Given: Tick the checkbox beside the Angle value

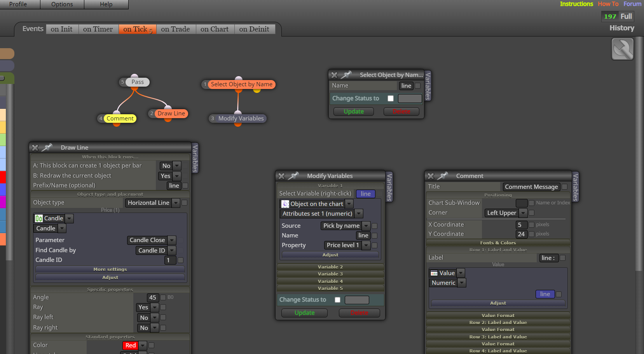Looking at the screenshot, I should (163, 297).
